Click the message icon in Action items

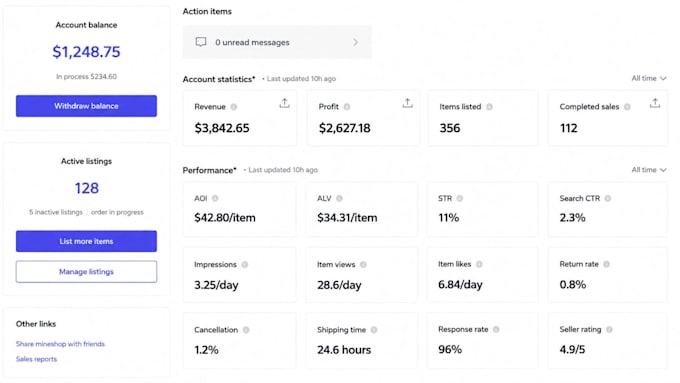[201, 42]
